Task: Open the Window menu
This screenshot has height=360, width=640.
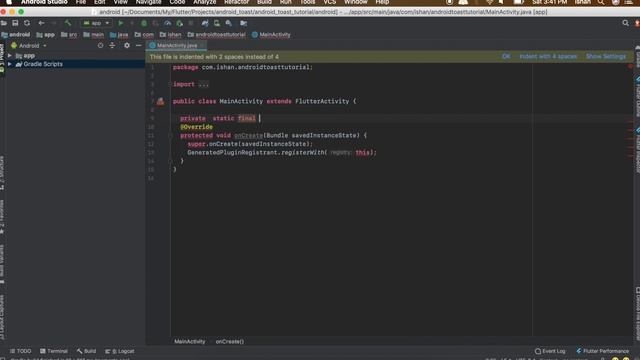Action: point(356,2)
